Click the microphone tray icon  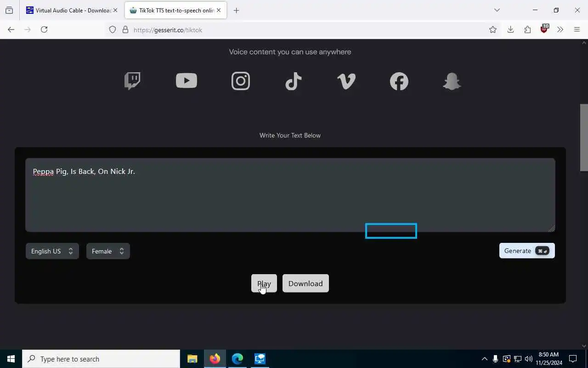[x=495, y=359]
